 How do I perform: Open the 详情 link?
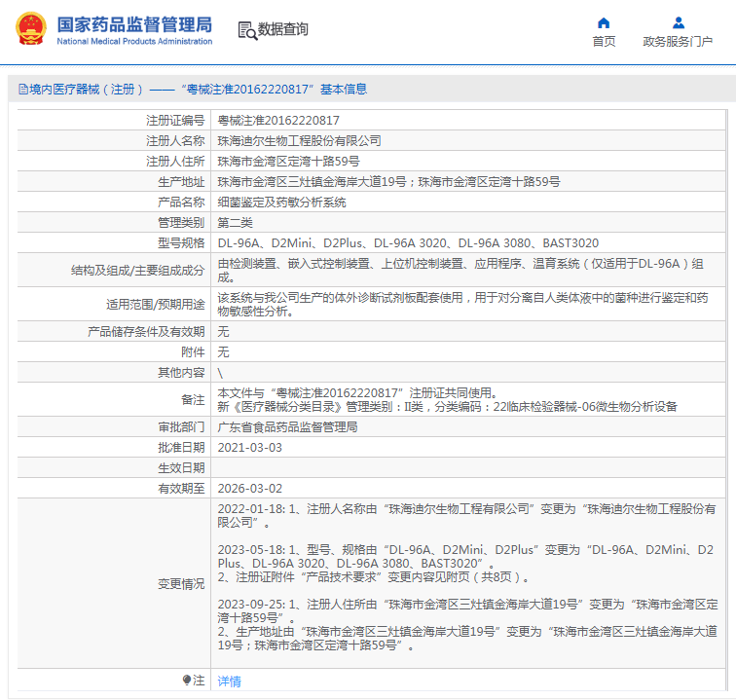[229, 681]
